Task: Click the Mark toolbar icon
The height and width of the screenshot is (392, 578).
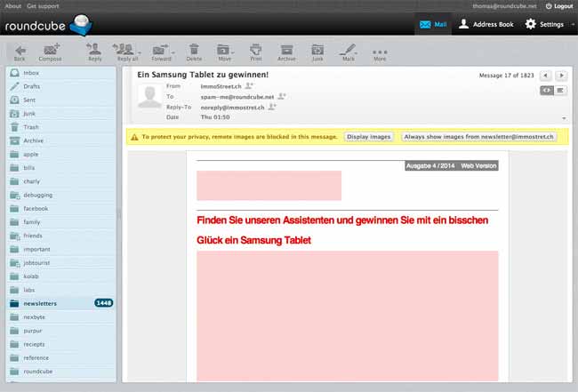Action: coord(348,52)
